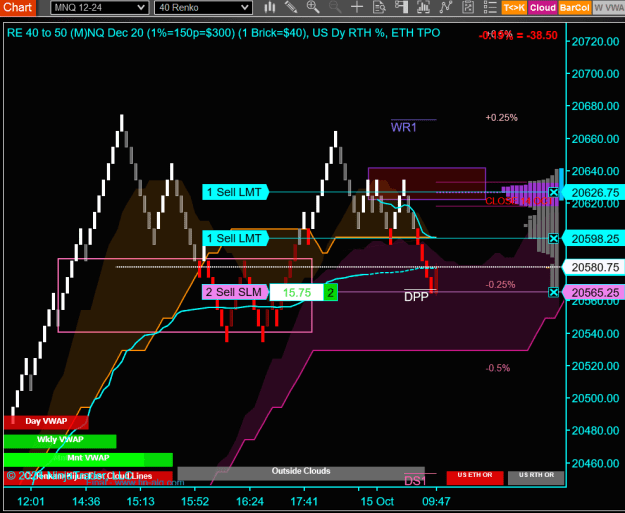Toggle the Chart Trader panel icon
This screenshot has height=513, width=625.
coord(401,7)
